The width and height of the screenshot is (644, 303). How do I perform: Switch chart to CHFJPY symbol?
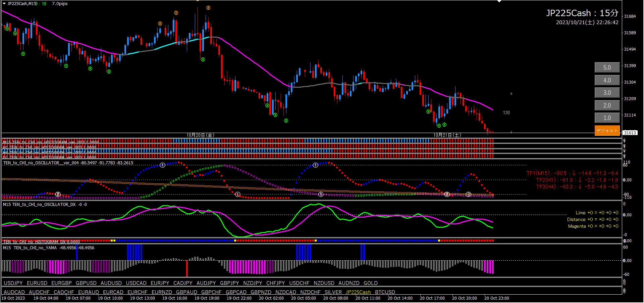(x=276, y=283)
